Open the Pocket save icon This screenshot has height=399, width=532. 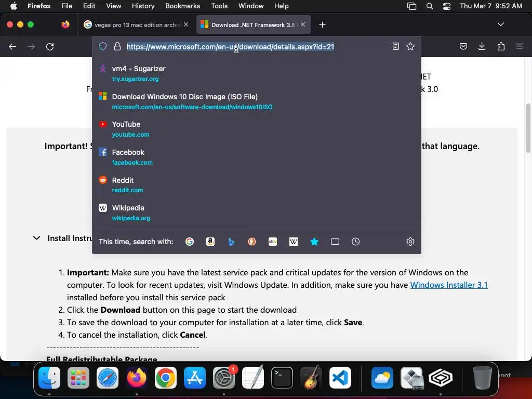click(463, 46)
